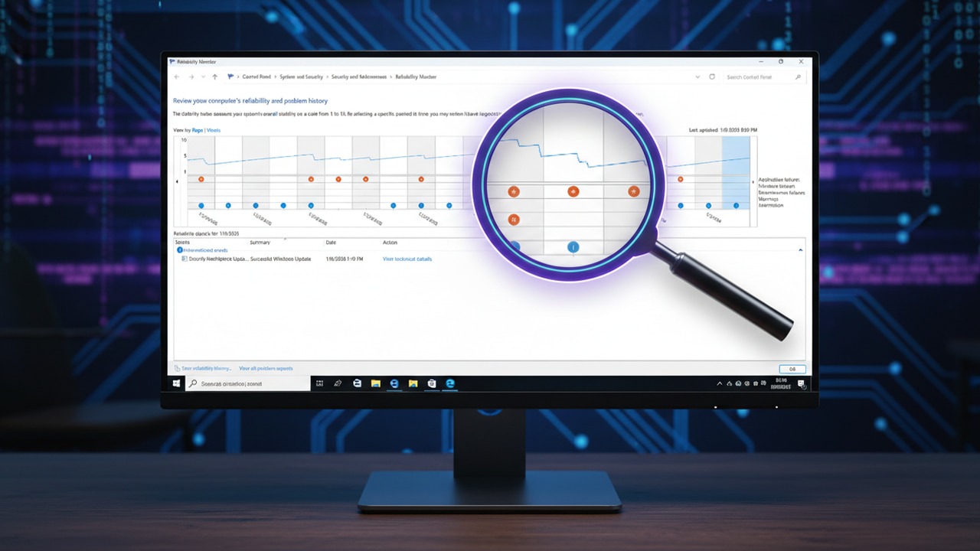
Task: Select the Task View icon on the taskbar
Action: coord(319,383)
